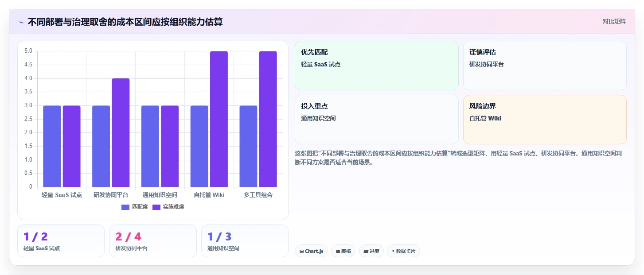Click the 研发协同平台 axis label under chart
644x275 pixels.
[x=111, y=195]
